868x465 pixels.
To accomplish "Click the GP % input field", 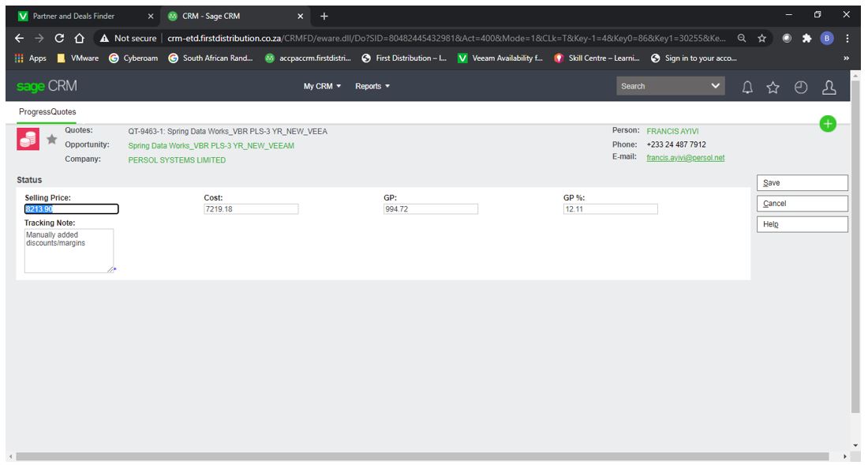I will click(x=610, y=209).
